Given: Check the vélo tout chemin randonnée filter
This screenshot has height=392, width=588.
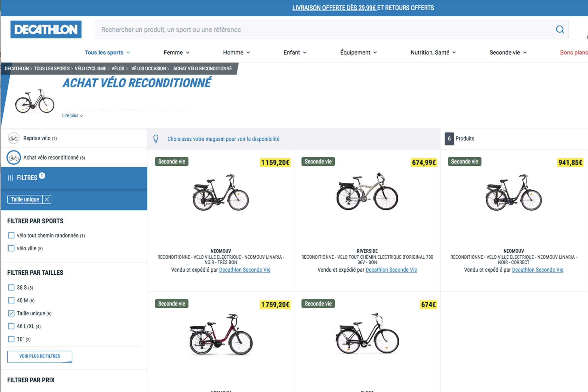Looking at the screenshot, I should [11, 235].
